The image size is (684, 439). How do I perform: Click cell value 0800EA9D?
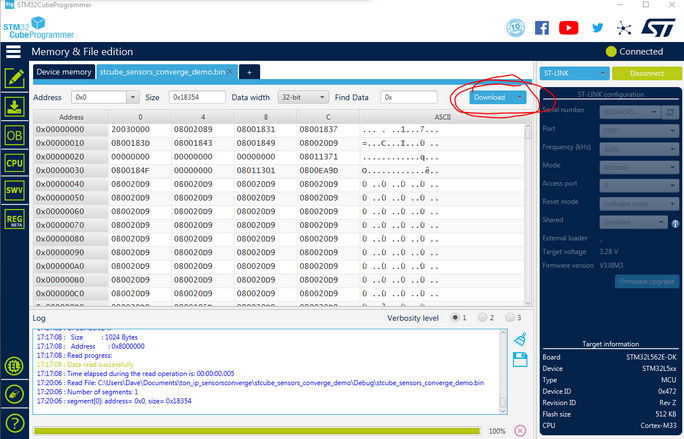pyautogui.click(x=318, y=171)
